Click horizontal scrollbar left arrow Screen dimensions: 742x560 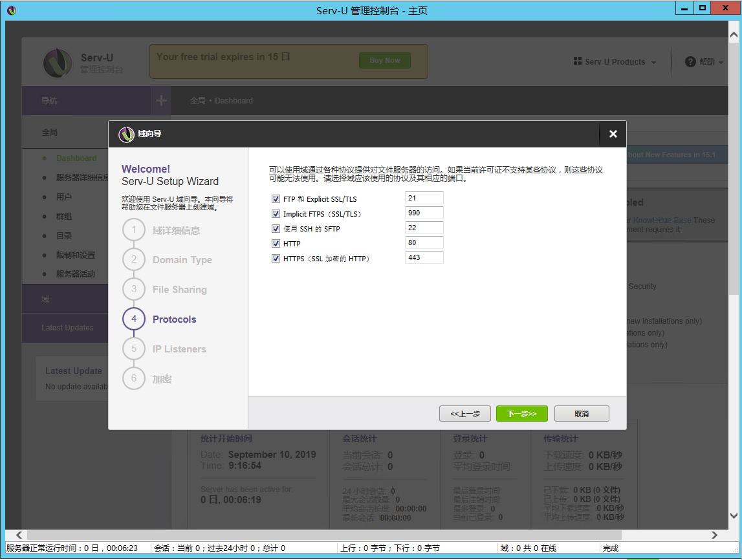[x=19, y=535]
